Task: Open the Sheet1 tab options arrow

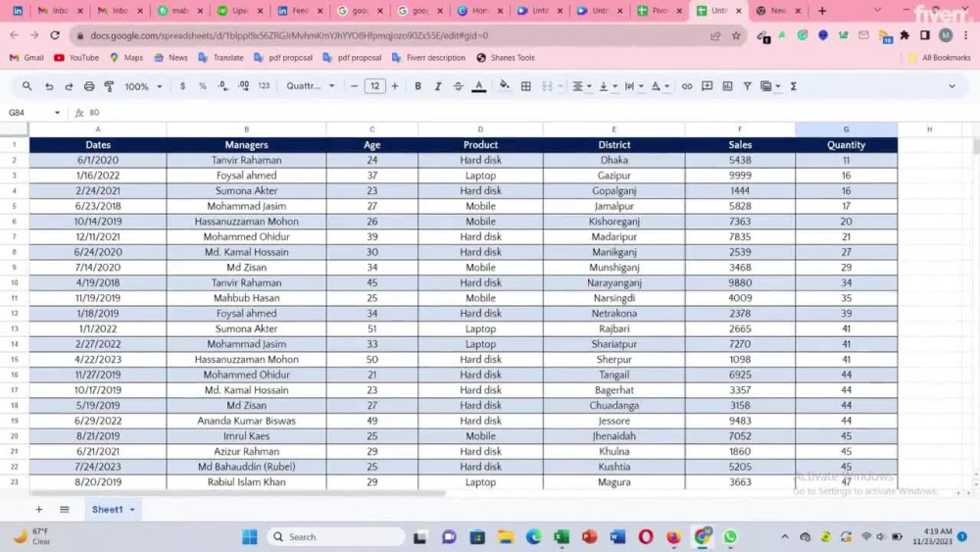Action: tap(132, 510)
